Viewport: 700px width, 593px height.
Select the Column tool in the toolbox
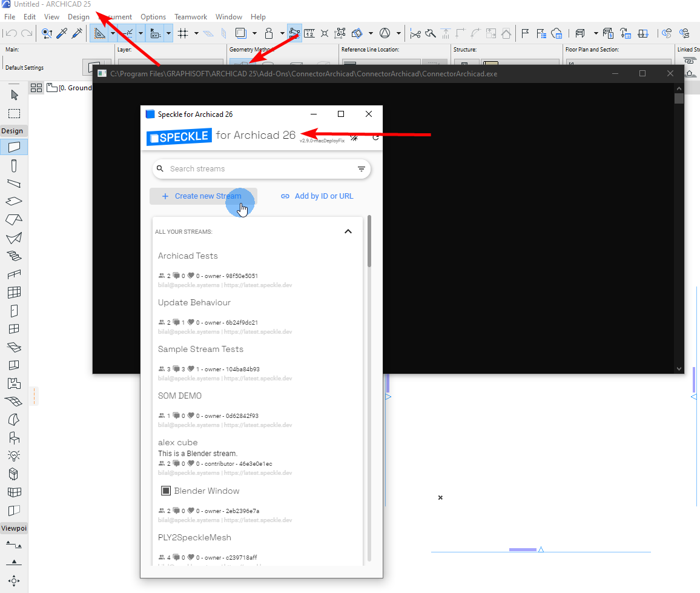click(x=14, y=165)
